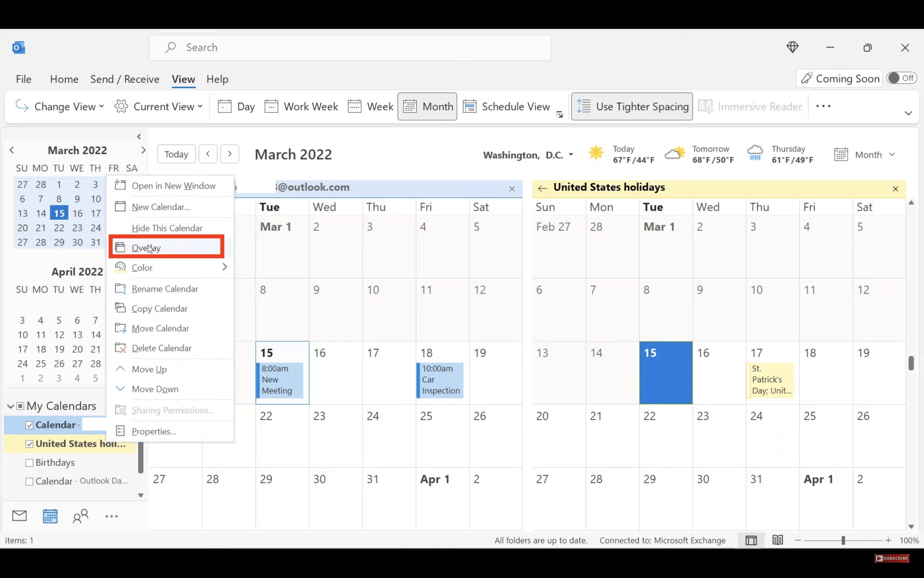Toggle the Coming Soon switch

click(x=901, y=78)
